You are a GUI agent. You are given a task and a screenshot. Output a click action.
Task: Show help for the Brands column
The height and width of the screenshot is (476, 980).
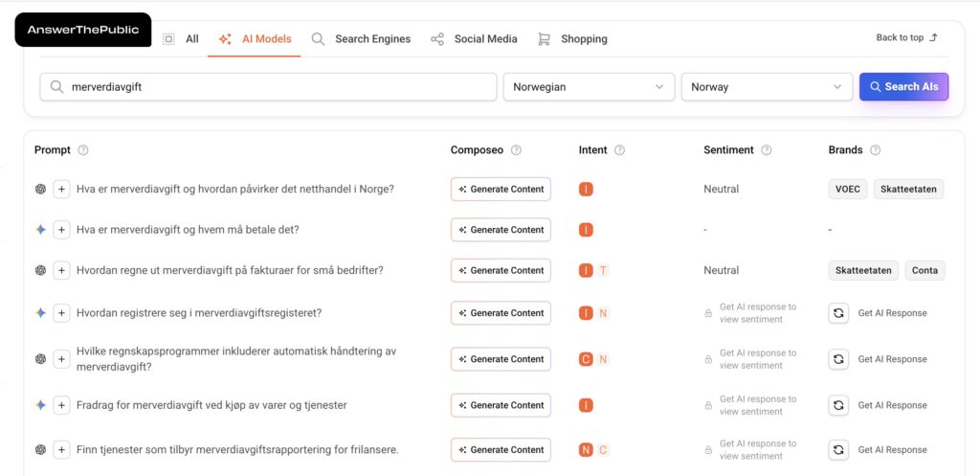click(876, 150)
